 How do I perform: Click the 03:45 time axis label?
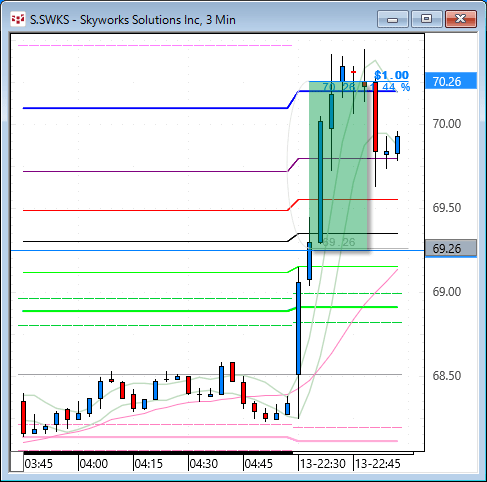point(39,464)
